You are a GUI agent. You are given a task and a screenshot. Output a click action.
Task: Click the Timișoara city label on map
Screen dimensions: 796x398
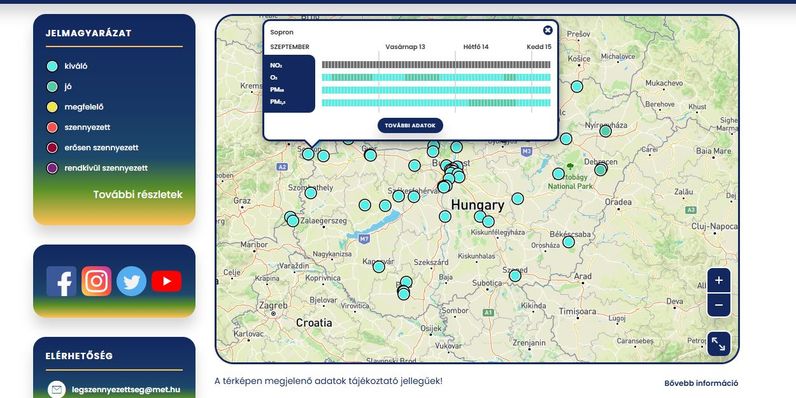(x=578, y=311)
